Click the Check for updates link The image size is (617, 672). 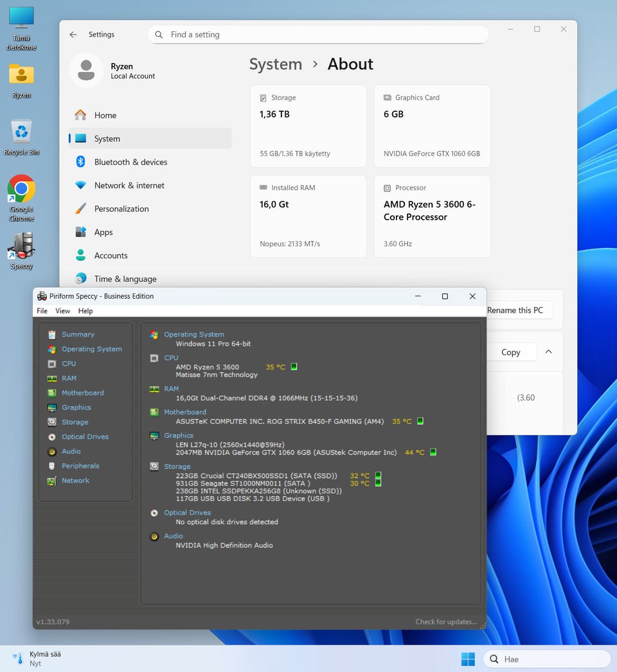[445, 622]
